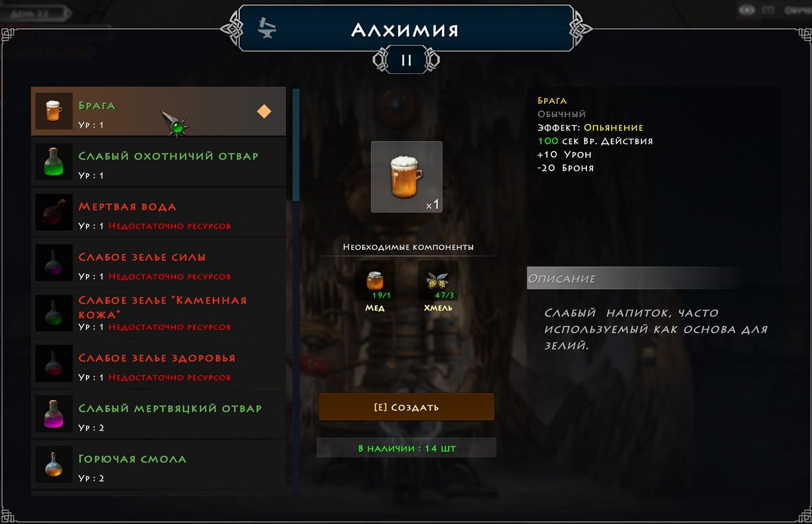Select the Брага beer mug icon
The width and height of the screenshot is (812, 524).
click(54, 111)
